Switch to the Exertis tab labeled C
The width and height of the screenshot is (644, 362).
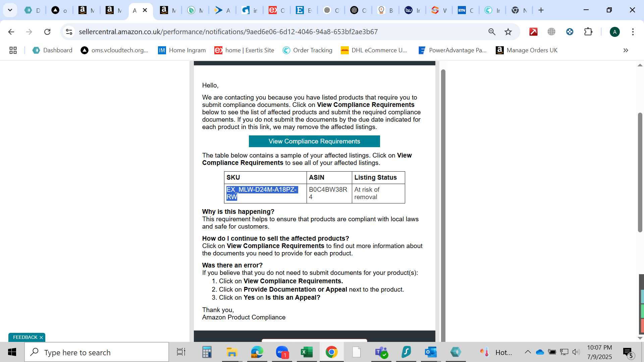tap(277, 10)
